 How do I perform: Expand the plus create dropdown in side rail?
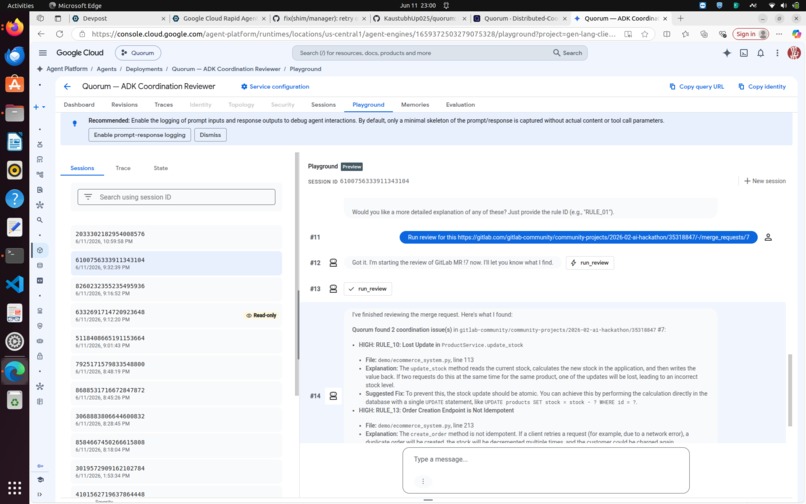39,107
